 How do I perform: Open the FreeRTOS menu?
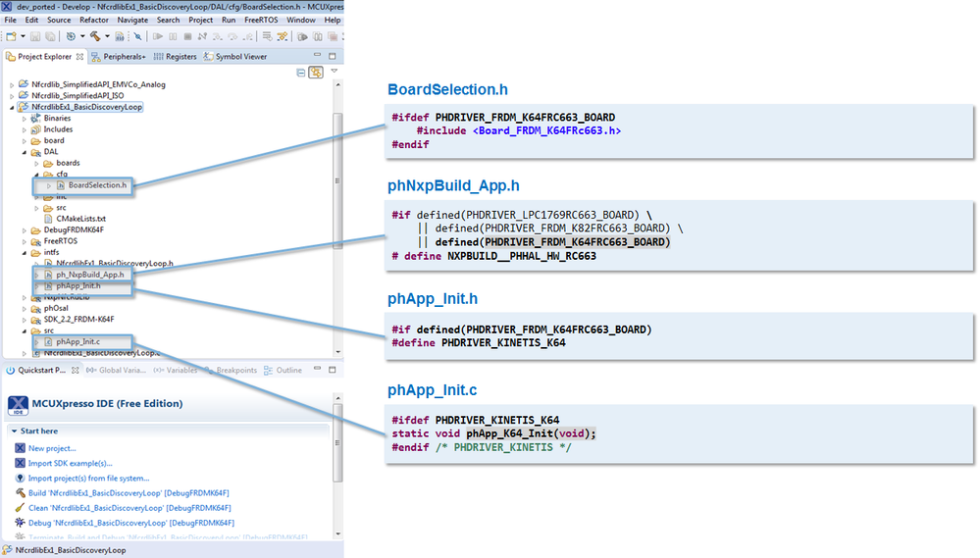pyautogui.click(x=261, y=20)
